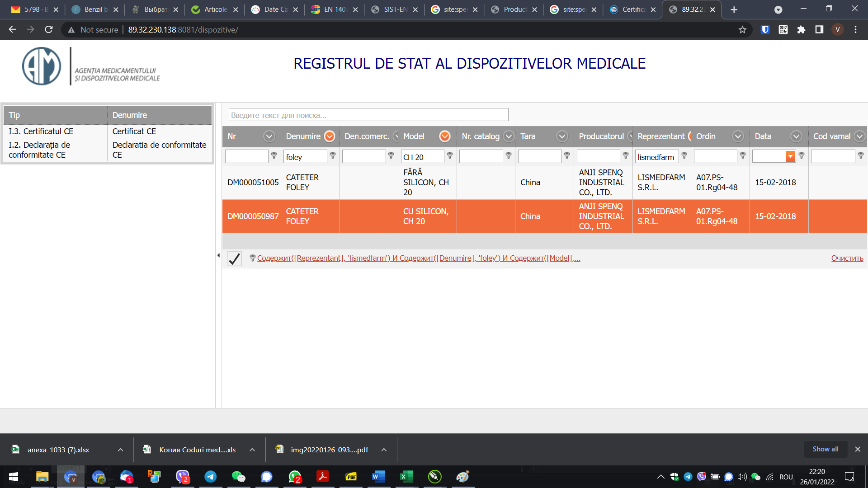The width and height of the screenshot is (868, 488).
Task: Click filter icon beside Nr filter box
Action: [x=274, y=155]
